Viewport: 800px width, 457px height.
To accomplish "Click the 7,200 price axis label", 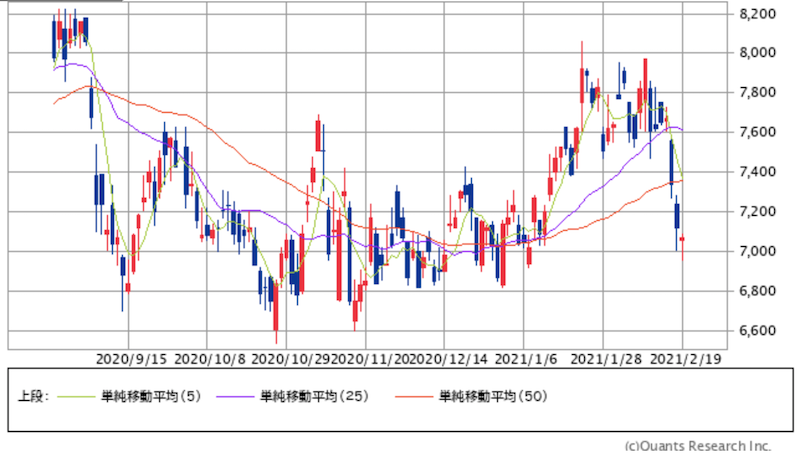I will (x=758, y=212).
